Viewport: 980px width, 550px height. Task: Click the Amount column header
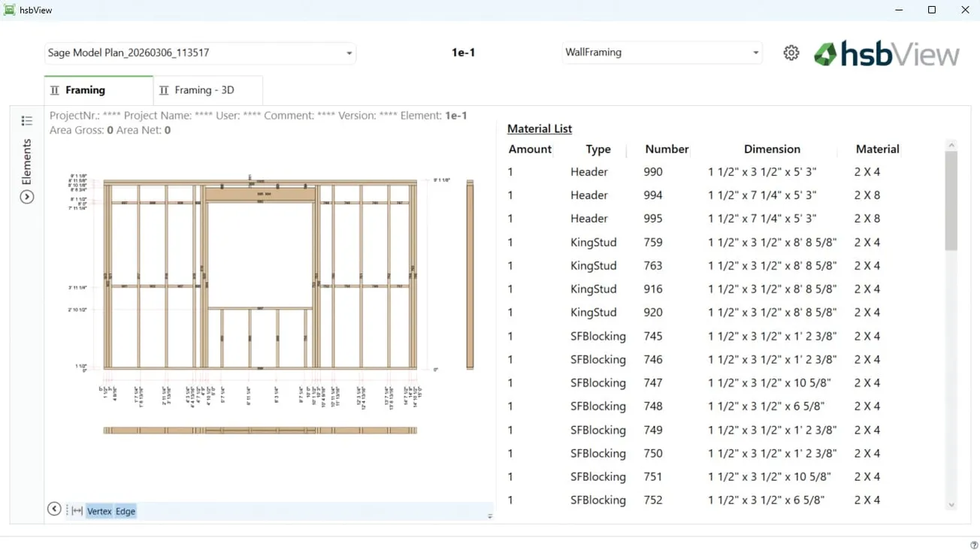530,149
